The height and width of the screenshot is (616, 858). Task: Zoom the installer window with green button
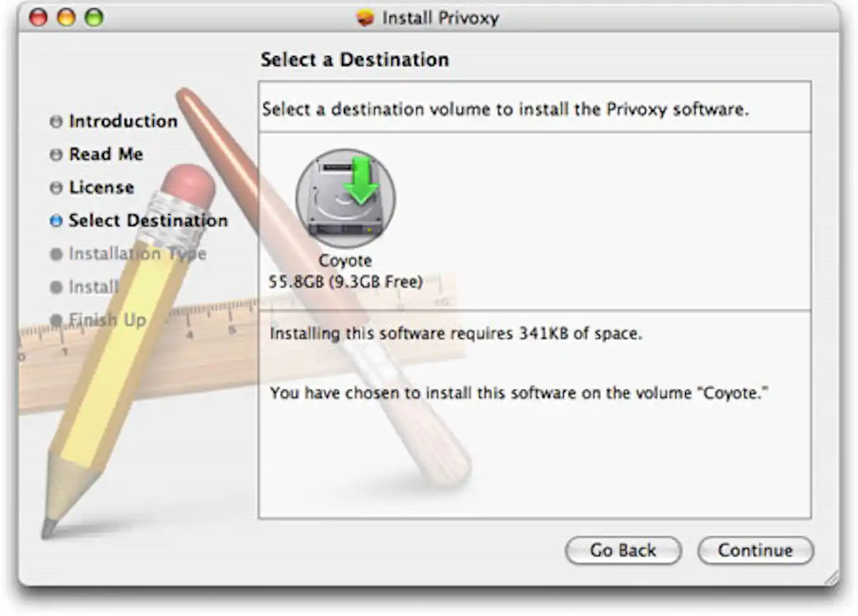(94, 17)
